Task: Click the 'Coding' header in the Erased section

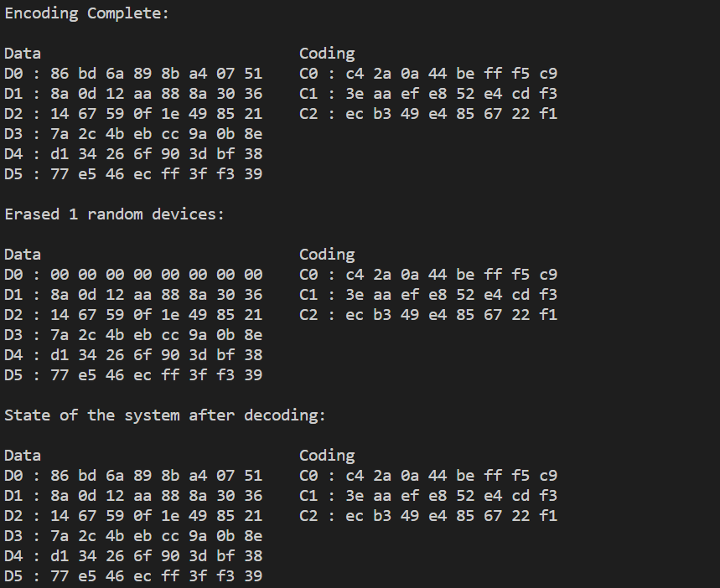Action: [x=327, y=255]
